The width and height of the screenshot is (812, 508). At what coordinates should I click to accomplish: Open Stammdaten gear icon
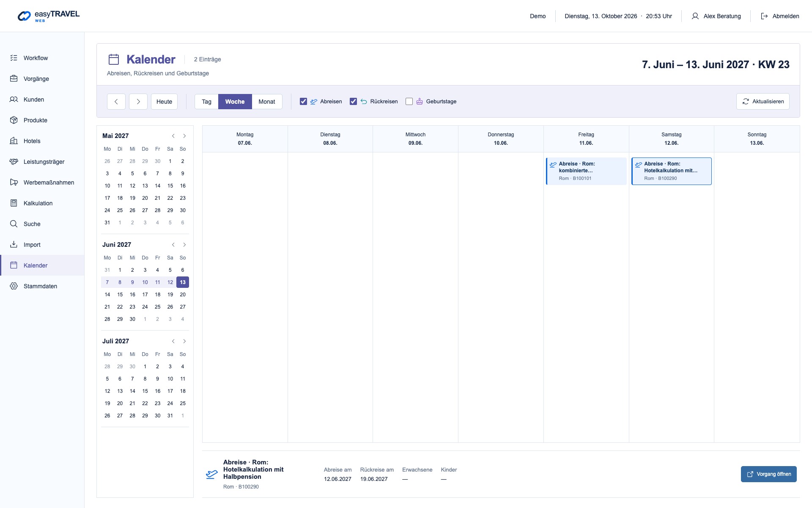tap(14, 286)
